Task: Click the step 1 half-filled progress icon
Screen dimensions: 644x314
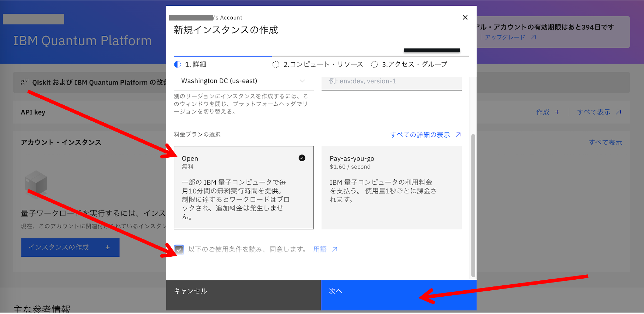Action: tap(177, 64)
